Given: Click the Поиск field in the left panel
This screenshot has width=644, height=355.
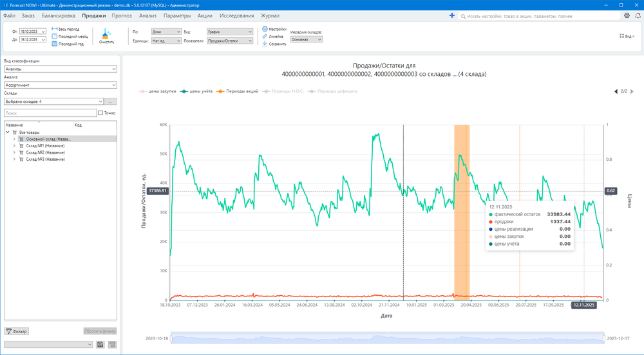Looking at the screenshot, I should (50, 113).
